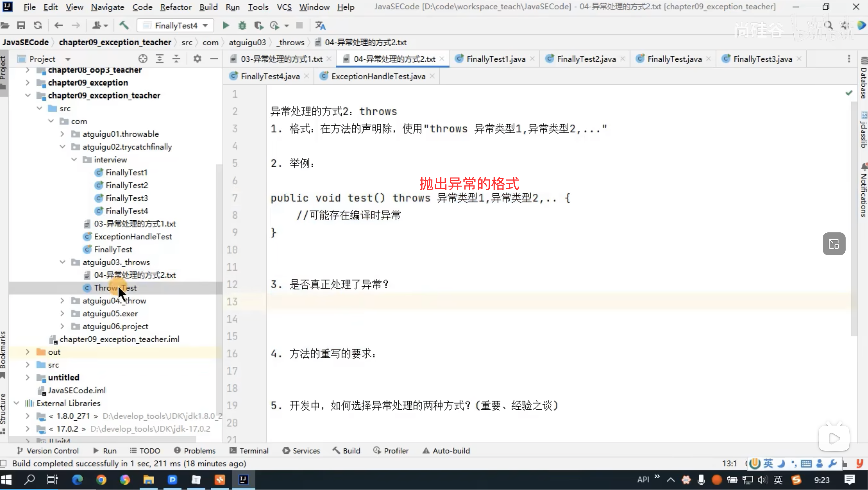Click Select Opened File target icon
The width and height of the screenshot is (868, 490).
click(143, 59)
